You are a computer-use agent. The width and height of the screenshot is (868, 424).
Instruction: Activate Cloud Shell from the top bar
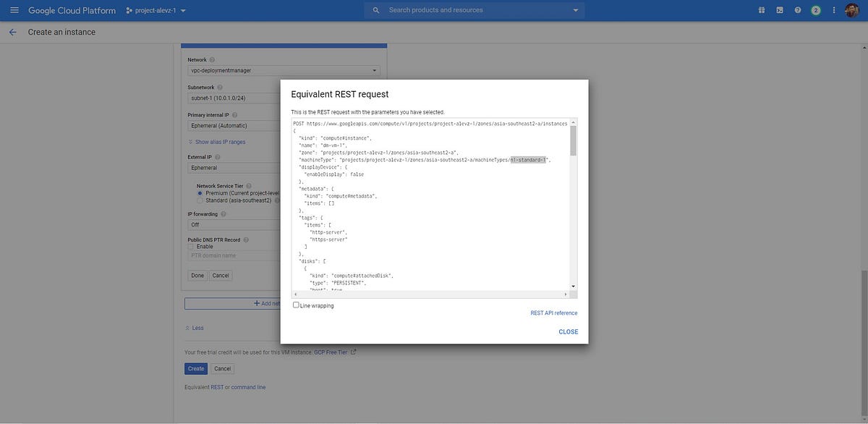click(x=778, y=10)
